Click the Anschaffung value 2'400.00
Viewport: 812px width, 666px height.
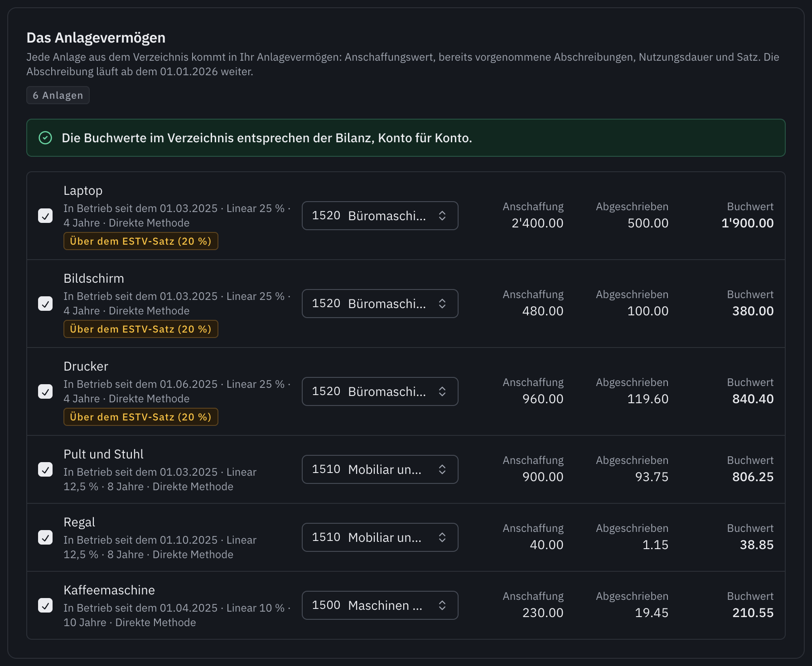(537, 223)
